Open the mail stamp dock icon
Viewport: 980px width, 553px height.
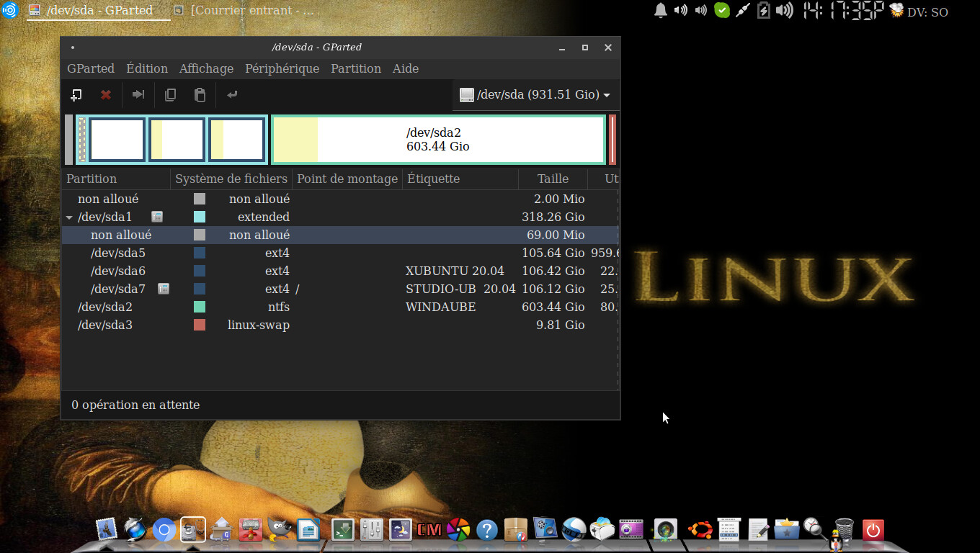[x=106, y=530]
